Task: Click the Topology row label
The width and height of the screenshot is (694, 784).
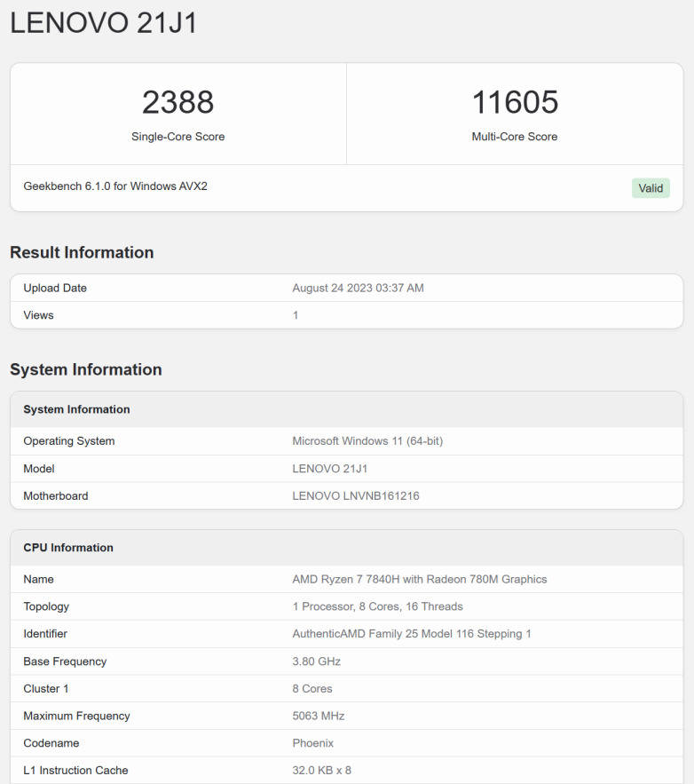Action: [46, 606]
